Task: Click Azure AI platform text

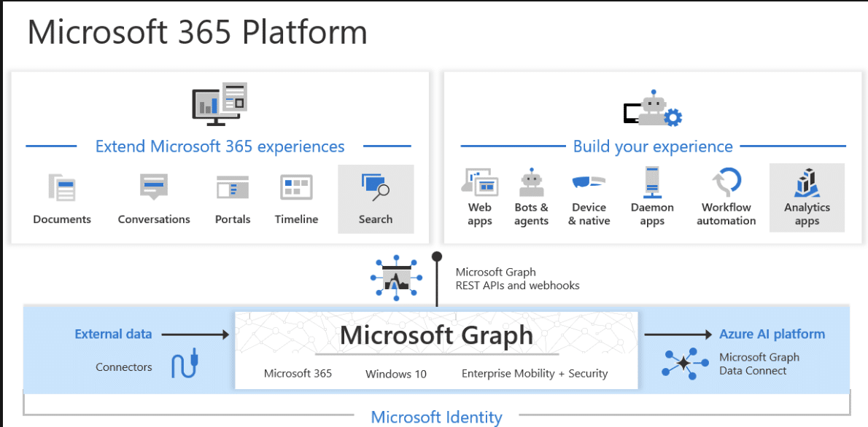Action: 772,334
